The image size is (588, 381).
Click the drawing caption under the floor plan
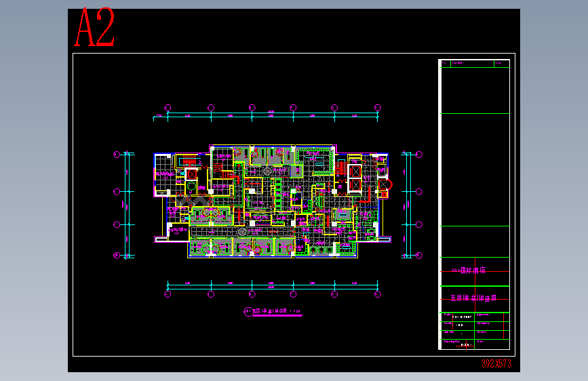(x=277, y=311)
